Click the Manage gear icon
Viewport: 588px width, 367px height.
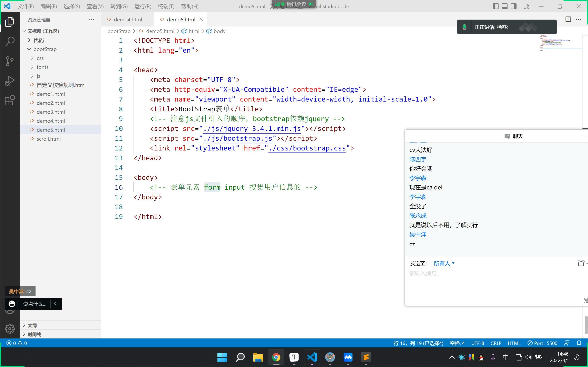pos(10,328)
